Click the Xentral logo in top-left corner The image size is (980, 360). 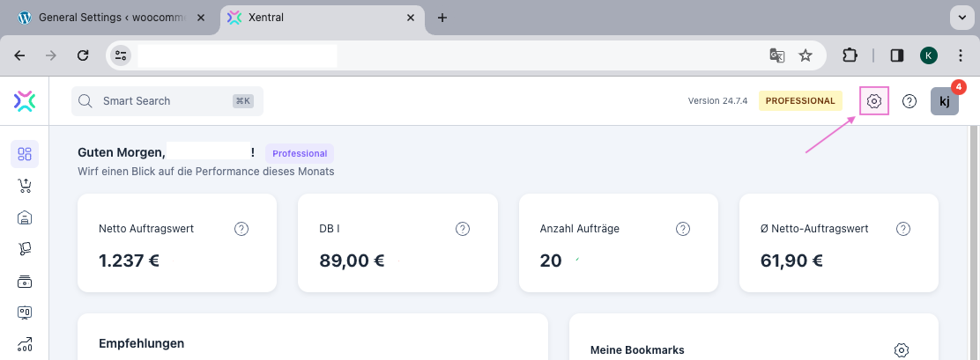pos(25,101)
